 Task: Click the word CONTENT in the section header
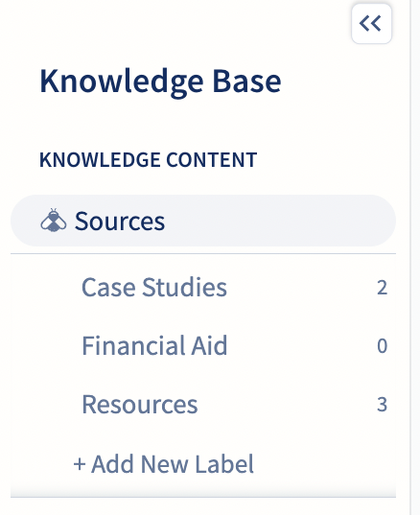coord(212,160)
